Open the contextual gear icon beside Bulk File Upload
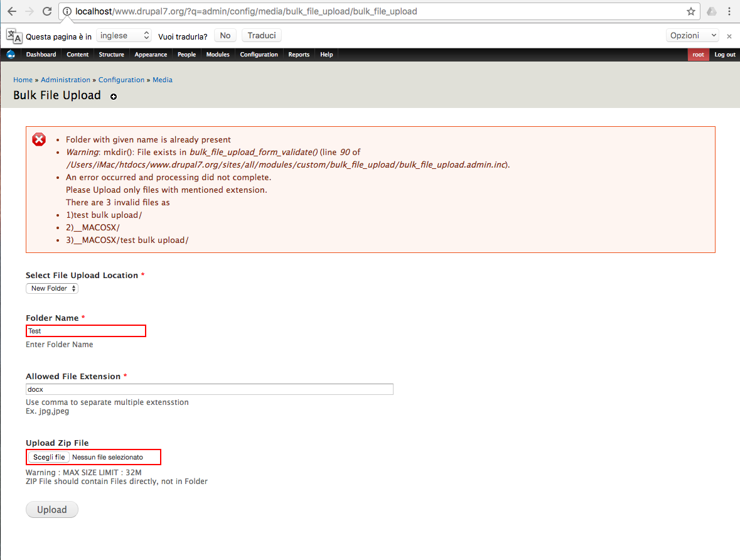Image resolution: width=740 pixels, height=560 pixels. point(114,96)
